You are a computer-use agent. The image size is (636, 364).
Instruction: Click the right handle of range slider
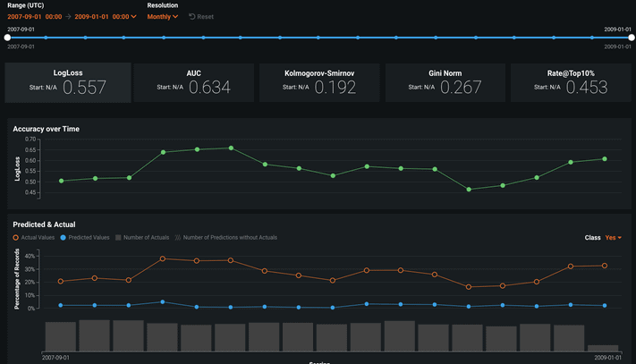(x=632, y=38)
